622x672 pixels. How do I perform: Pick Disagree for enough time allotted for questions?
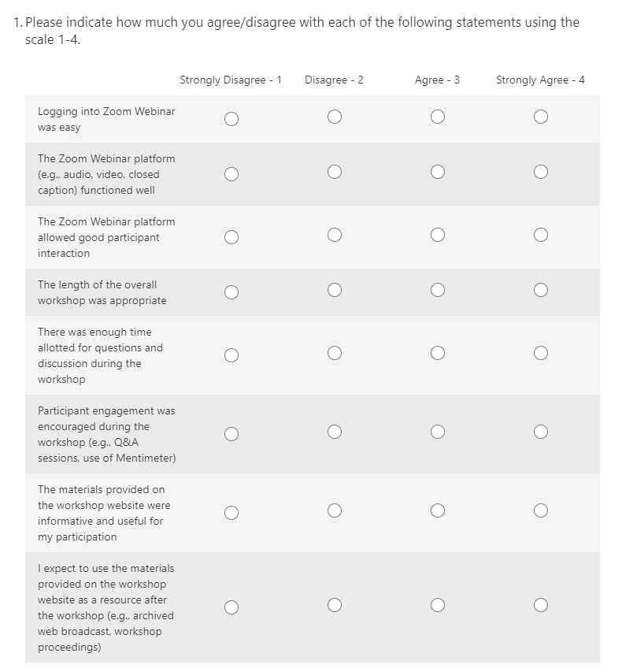pos(335,353)
